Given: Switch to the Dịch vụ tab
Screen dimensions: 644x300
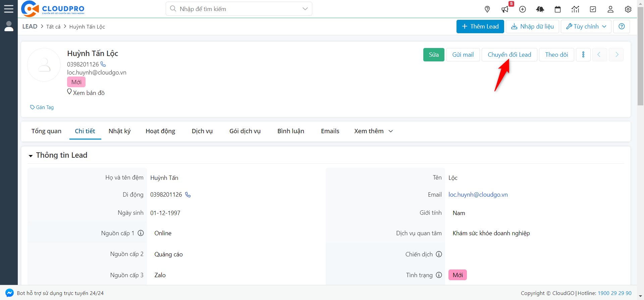Looking at the screenshot, I should tap(202, 131).
